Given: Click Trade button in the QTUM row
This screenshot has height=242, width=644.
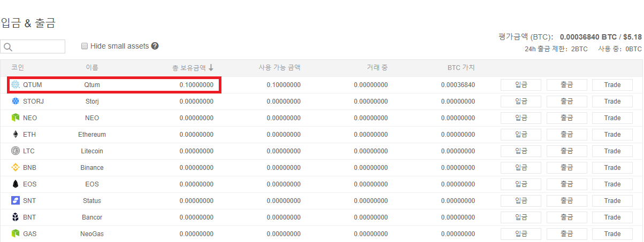Looking at the screenshot, I should pyautogui.click(x=612, y=85).
